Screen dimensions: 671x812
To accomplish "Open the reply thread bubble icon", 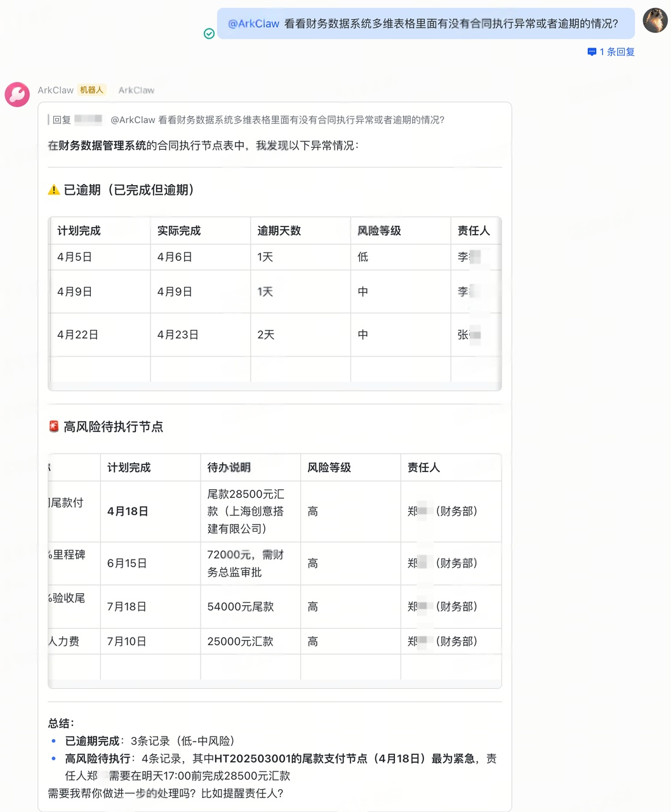I will point(592,52).
